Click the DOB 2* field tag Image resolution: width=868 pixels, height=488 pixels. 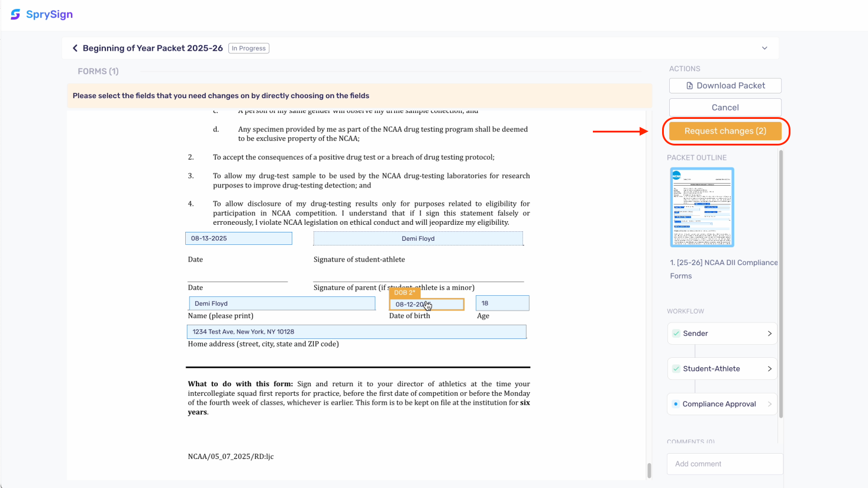405,292
